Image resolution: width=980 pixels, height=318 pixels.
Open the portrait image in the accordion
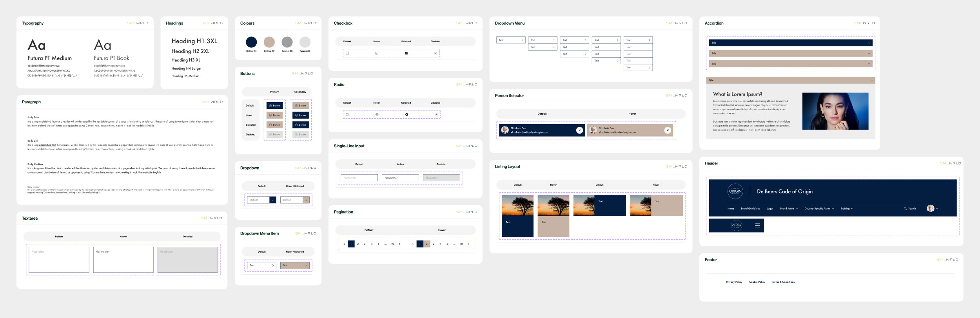coord(835,111)
